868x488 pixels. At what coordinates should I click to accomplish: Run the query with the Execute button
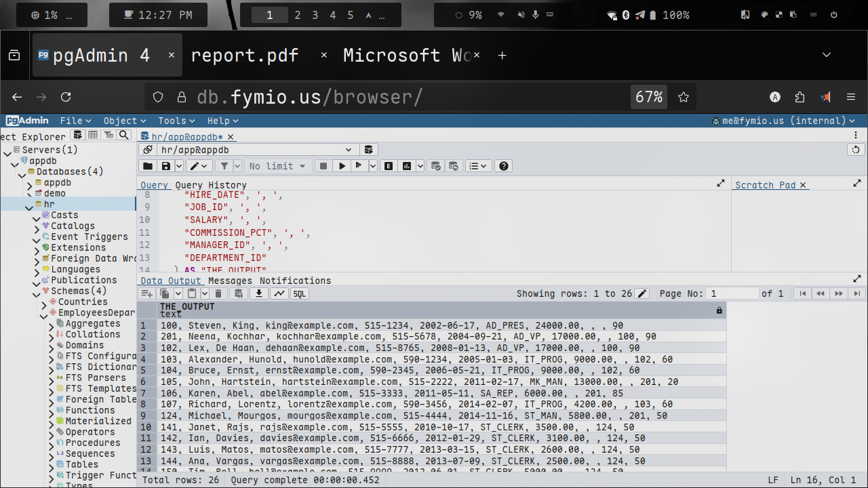click(x=342, y=166)
